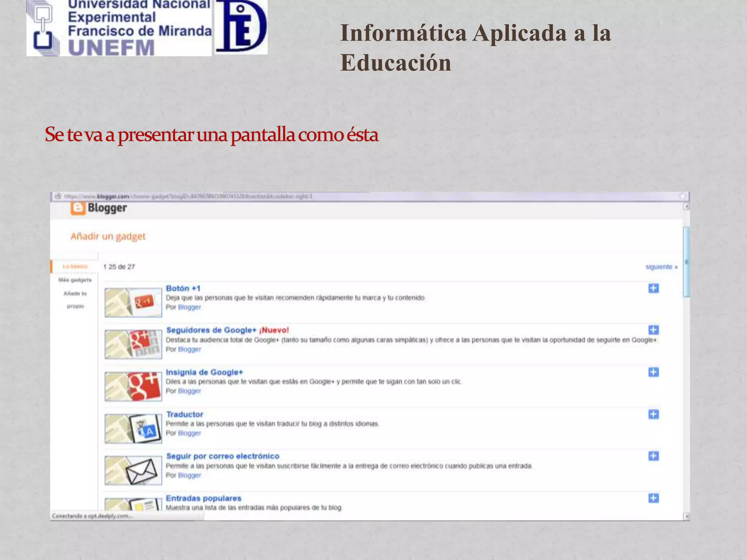The width and height of the screenshot is (747, 560).
Task: Click the blogger.com address bar URL
Action: (188, 196)
